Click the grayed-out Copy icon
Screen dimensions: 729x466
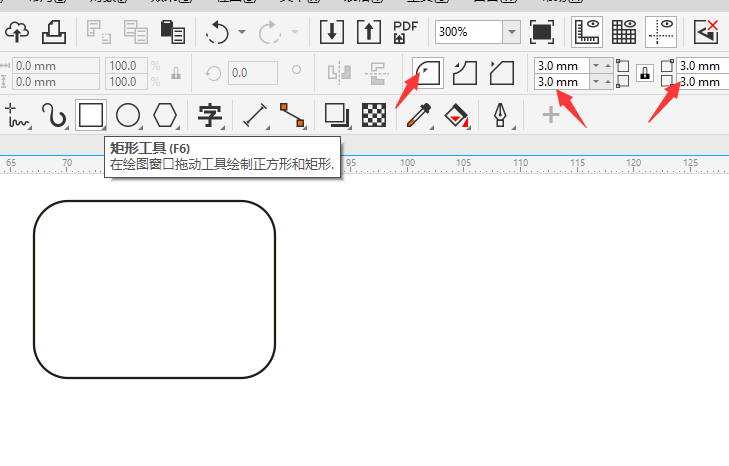coord(136,32)
